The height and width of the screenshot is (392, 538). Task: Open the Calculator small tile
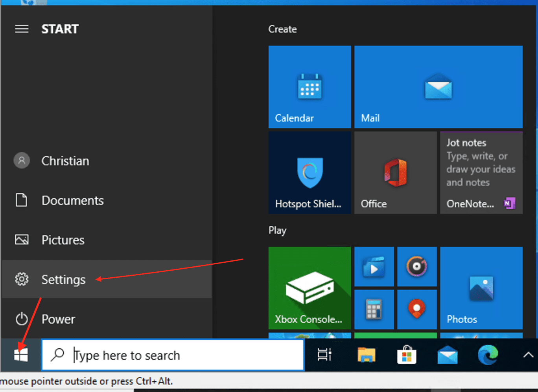coord(374,310)
